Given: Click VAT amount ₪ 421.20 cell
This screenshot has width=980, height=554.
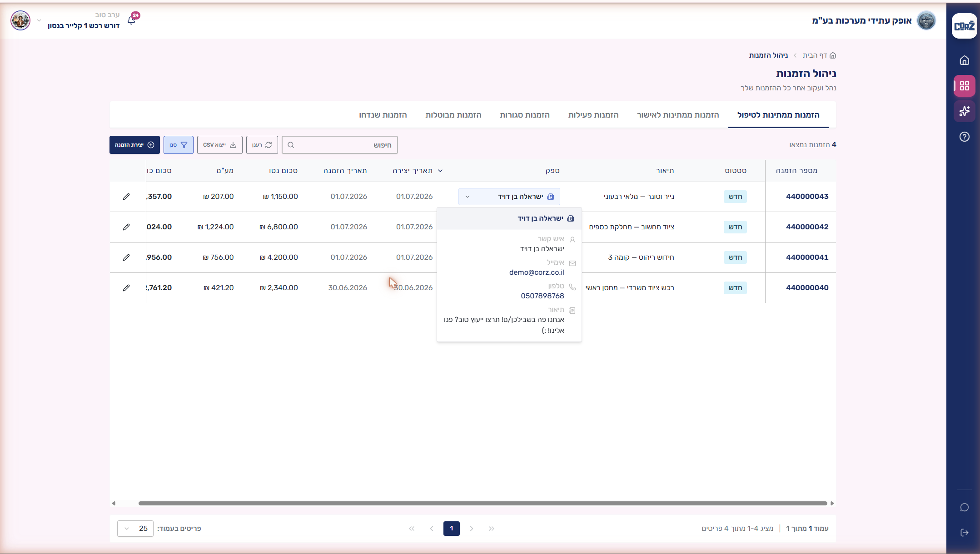Looking at the screenshot, I should tap(219, 288).
